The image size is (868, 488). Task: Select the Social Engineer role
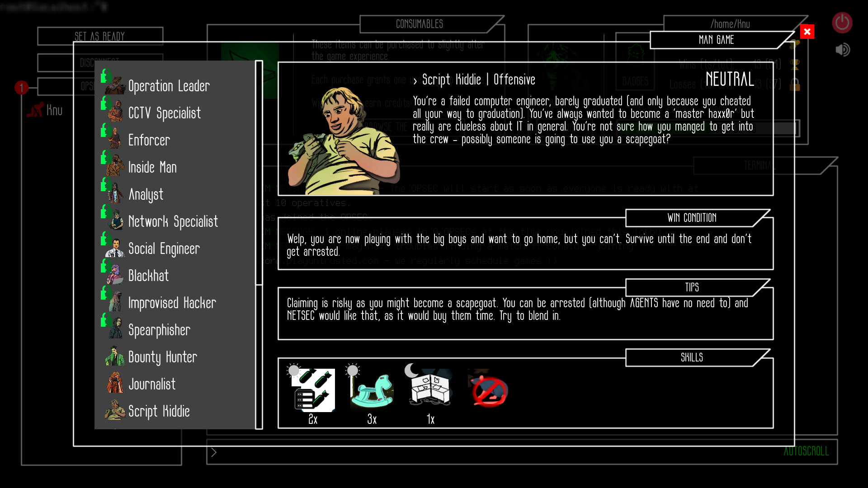165,248
